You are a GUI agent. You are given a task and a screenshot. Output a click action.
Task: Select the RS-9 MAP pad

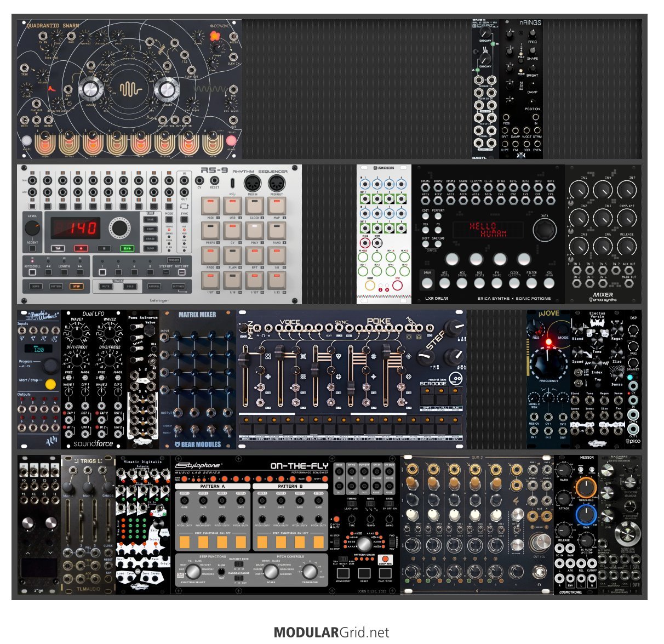click(276, 206)
